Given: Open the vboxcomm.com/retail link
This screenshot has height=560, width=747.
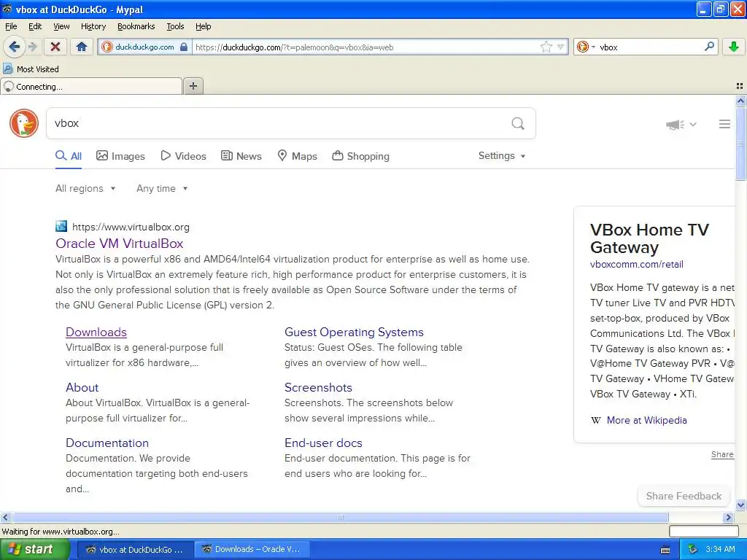Looking at the screenshot, I should tap(636, 264).
